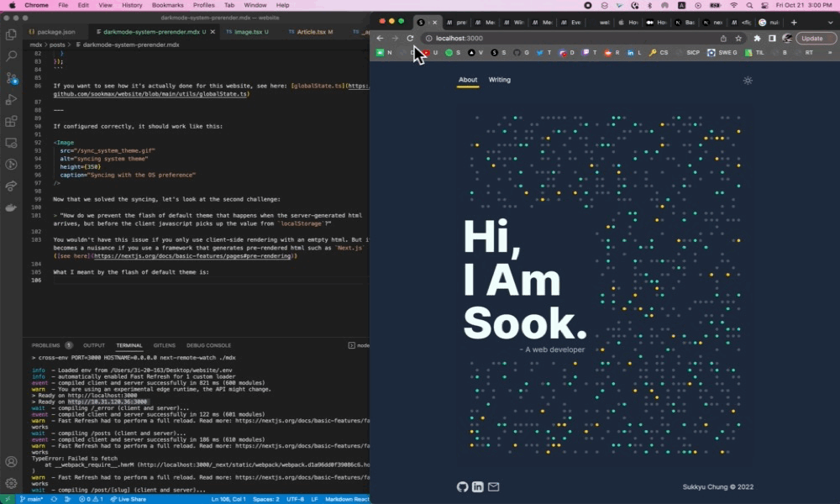Open the Bookmarks menu

[x=167, y=5]
